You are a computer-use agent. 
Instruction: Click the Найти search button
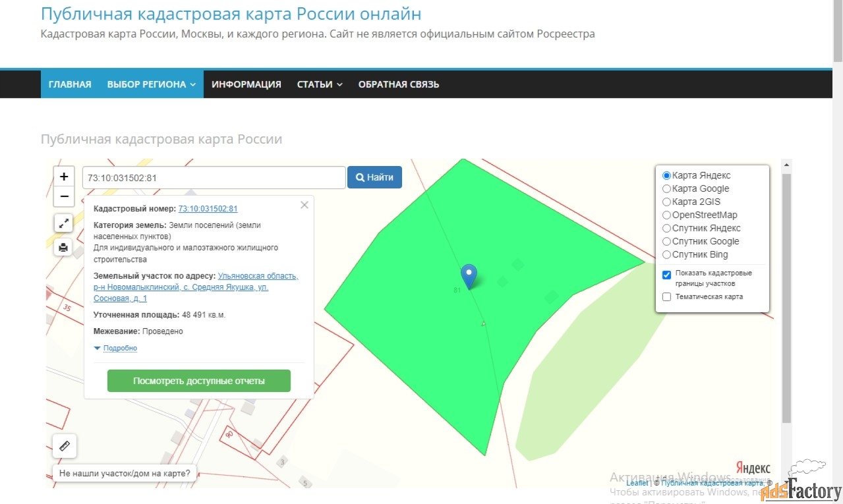374,177
